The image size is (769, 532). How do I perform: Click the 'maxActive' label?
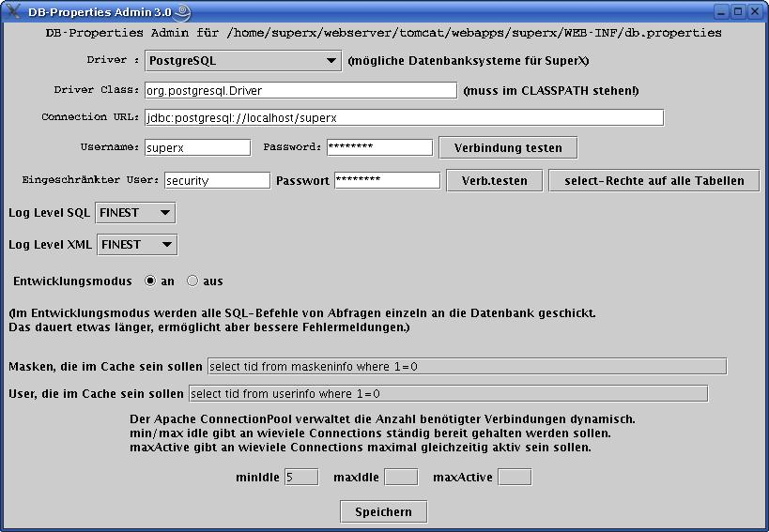coord(463,478)
